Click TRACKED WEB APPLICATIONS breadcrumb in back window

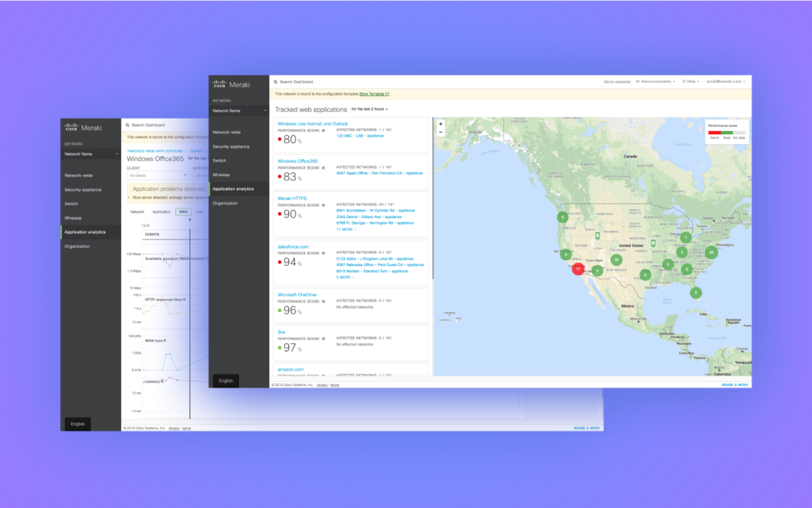[154, 151]
